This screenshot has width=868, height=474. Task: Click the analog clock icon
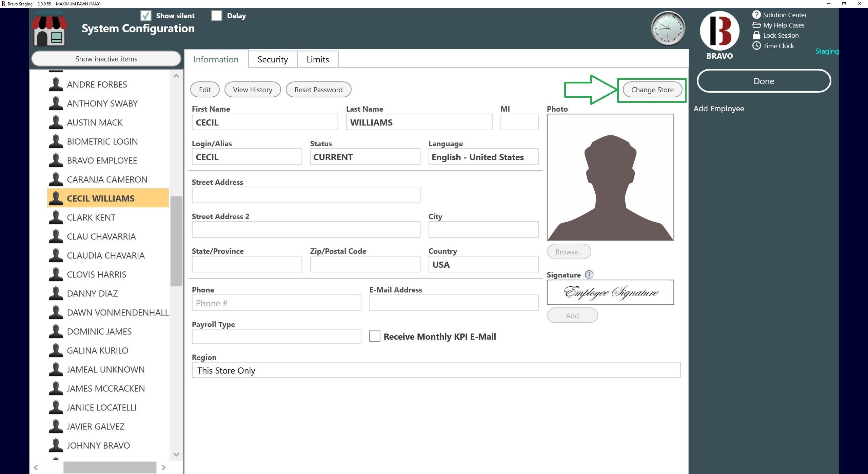pos(668,29)
